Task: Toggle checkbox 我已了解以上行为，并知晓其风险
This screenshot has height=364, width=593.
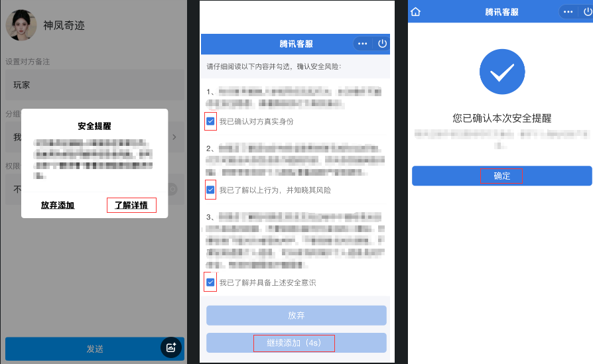Action: pyautogui.click(x=211, y=190)
